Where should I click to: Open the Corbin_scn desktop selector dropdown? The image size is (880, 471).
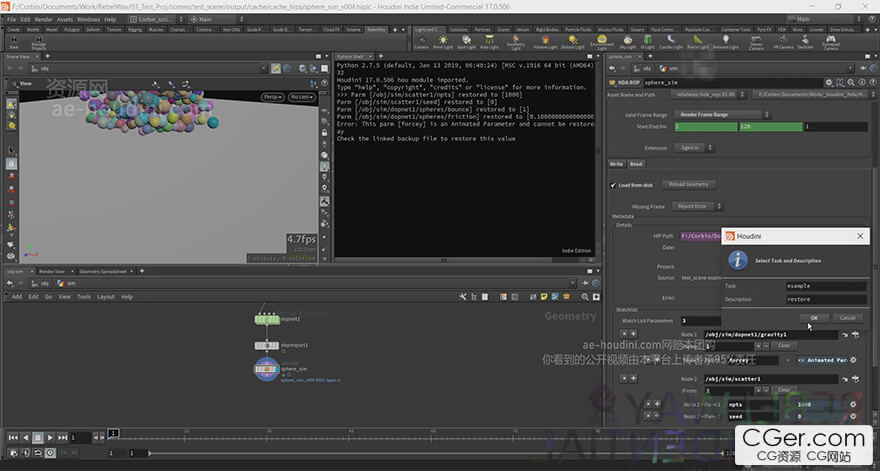click(x=158, y=19)
